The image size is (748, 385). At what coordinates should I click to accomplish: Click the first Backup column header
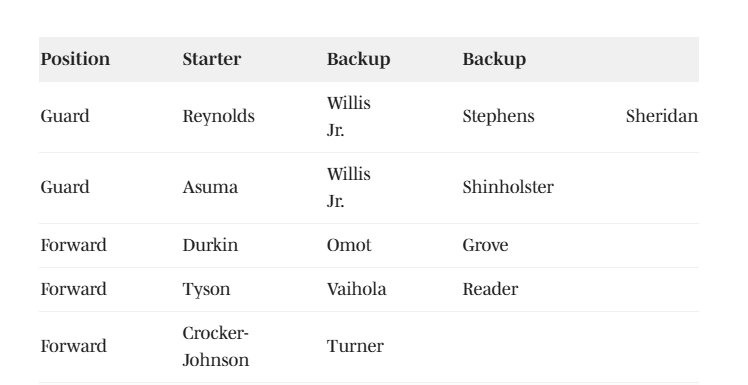click(x=359, y=59)
